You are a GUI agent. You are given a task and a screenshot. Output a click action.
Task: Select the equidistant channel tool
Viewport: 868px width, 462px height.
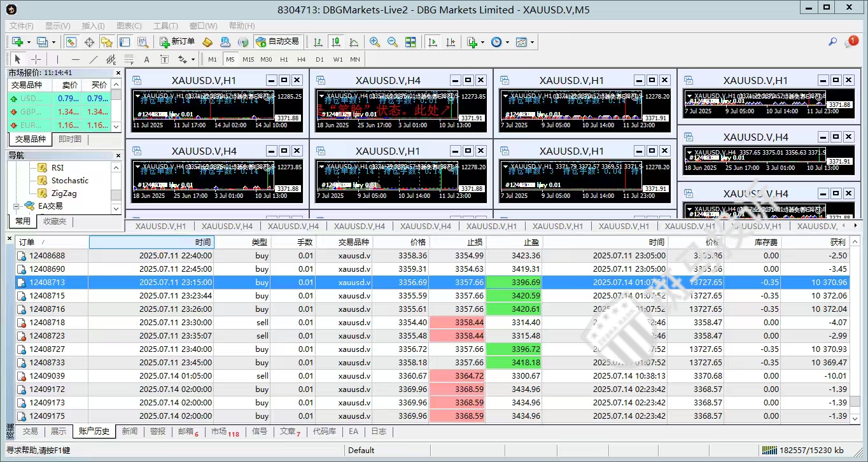(111, 59)
